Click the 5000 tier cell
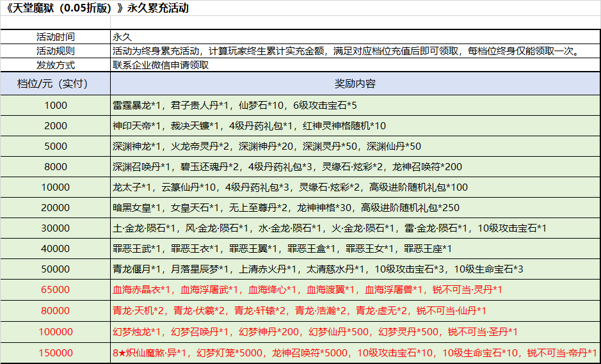This screenshot has height=364, width=601. coord(55,146)
